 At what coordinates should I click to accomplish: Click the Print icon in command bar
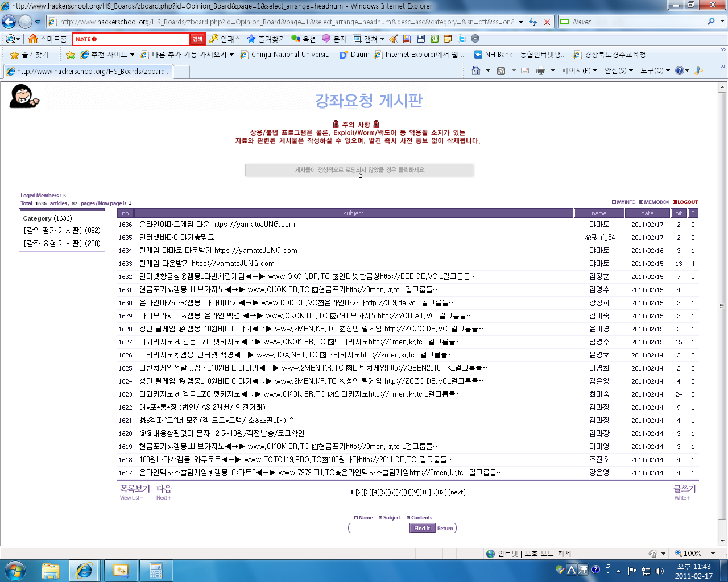click(x=540, y=70)
